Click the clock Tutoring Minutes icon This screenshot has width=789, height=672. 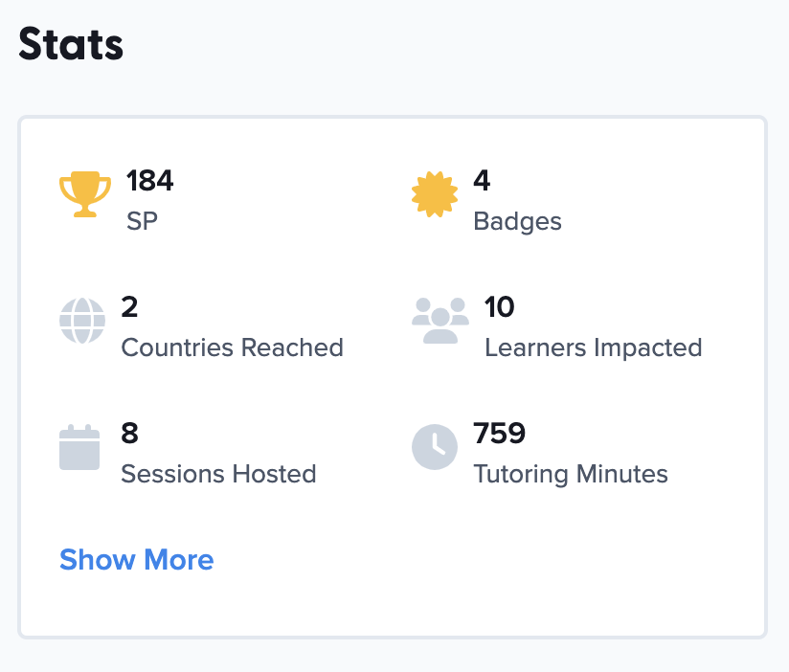click(435, 447)
